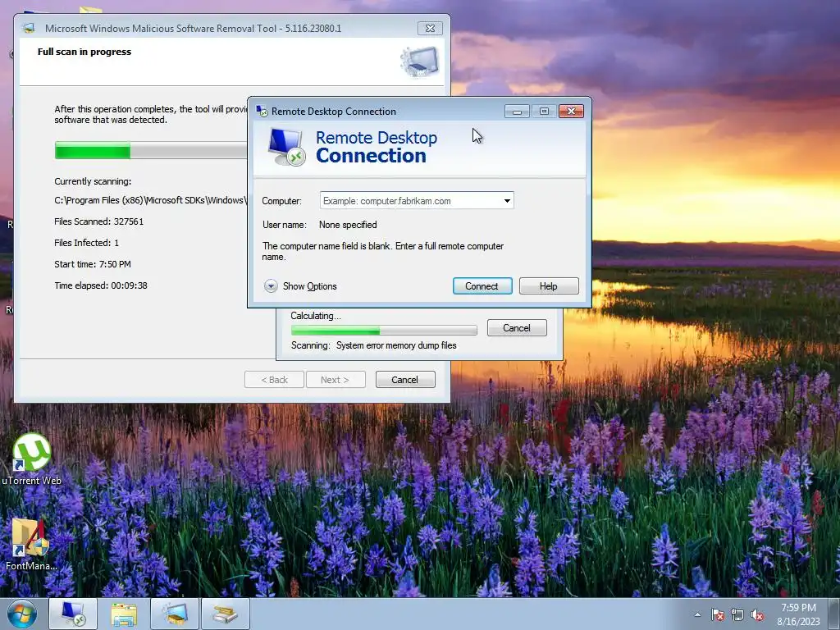Maximize the Remote Desktop Connection window
Image resolution: width=840 pixels, height=630 pixels.
coord(544,112)
